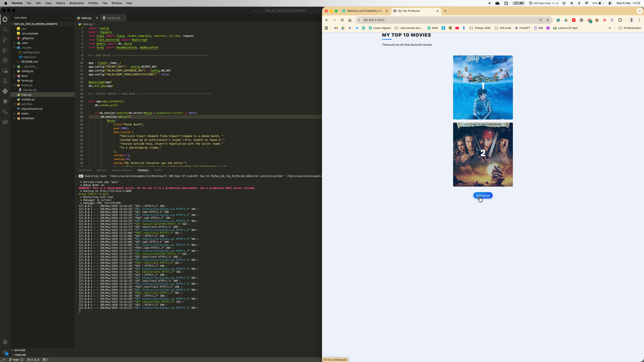This screenshot has height=362, width=644.
Task: Close the main.py editor tab
Action: [97, 18]
